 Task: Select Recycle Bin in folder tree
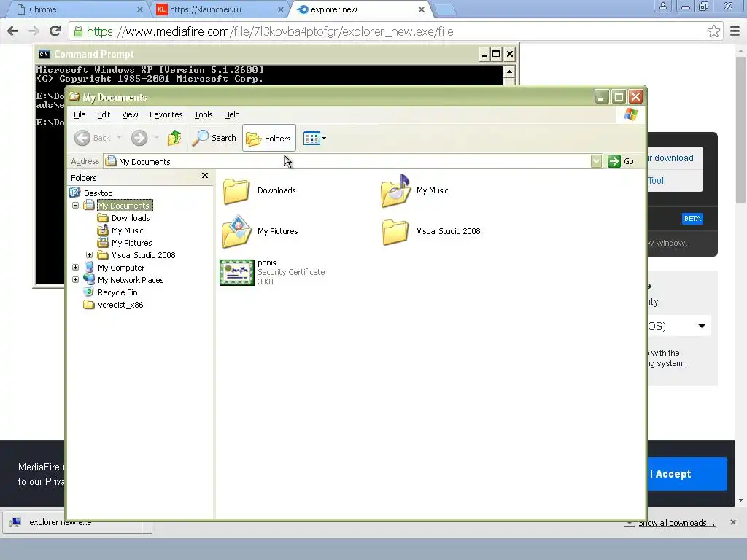[x=117, y=292]
